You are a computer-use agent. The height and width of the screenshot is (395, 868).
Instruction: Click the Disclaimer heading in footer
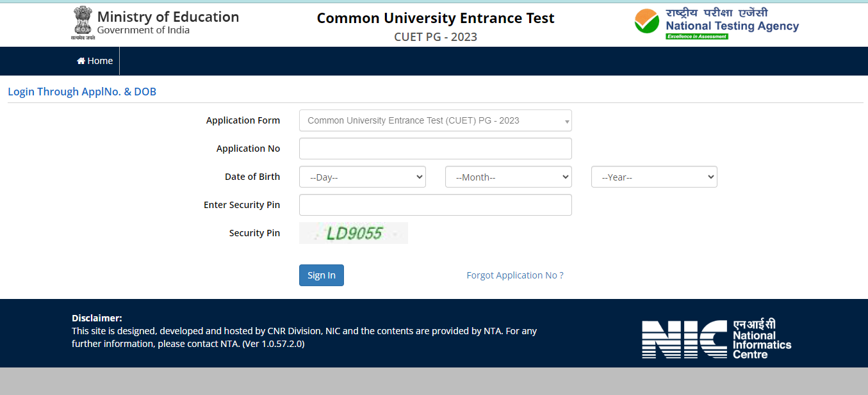pos(97,318)
